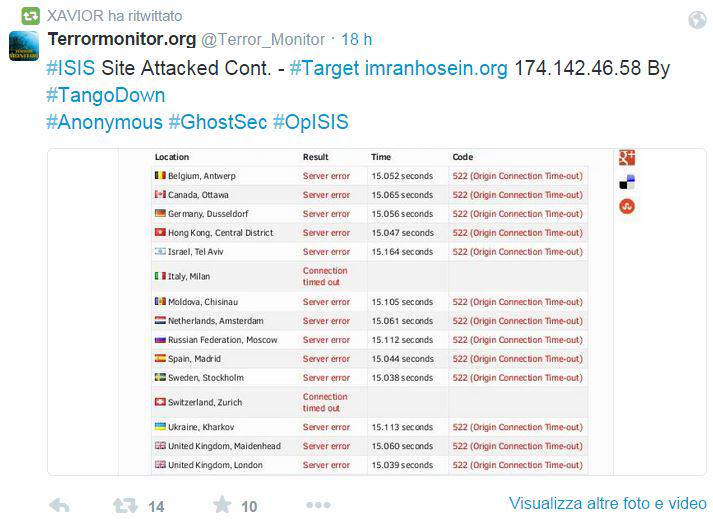Follow the #Target hashtag link
Screen dimensions: 713x522
325,69
